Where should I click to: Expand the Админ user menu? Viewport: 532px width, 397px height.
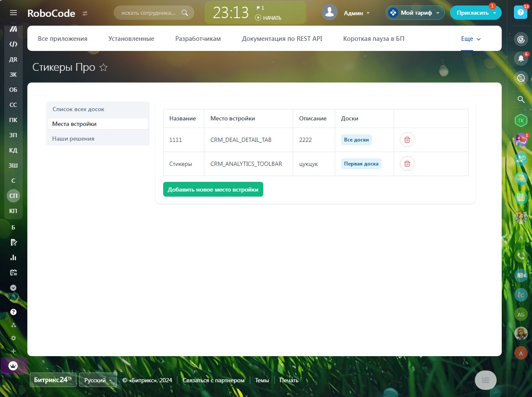357,13
